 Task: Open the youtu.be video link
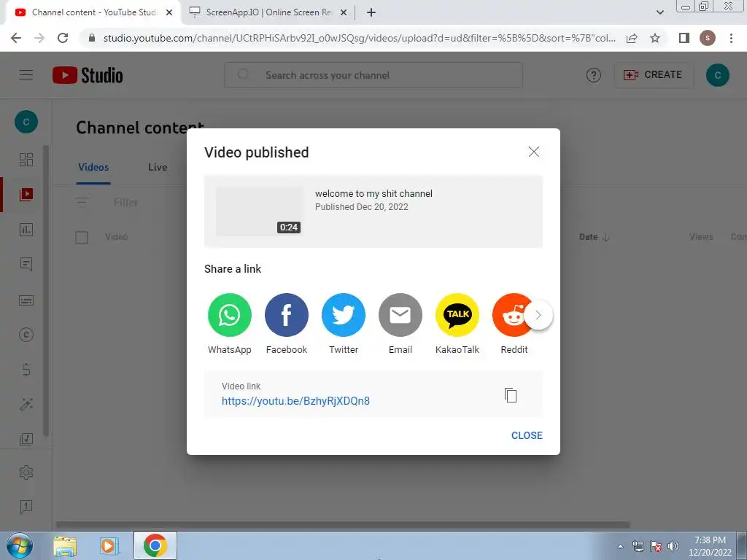pos(296,401)
